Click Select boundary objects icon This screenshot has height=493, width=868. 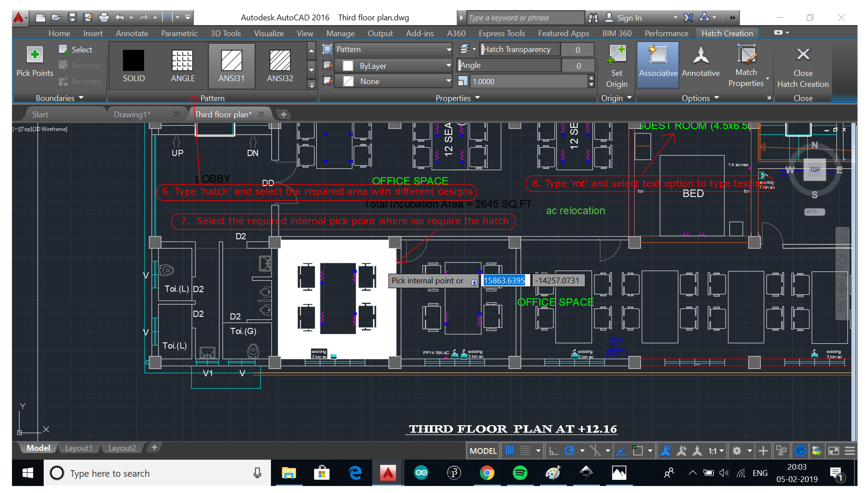click(63, 49)
